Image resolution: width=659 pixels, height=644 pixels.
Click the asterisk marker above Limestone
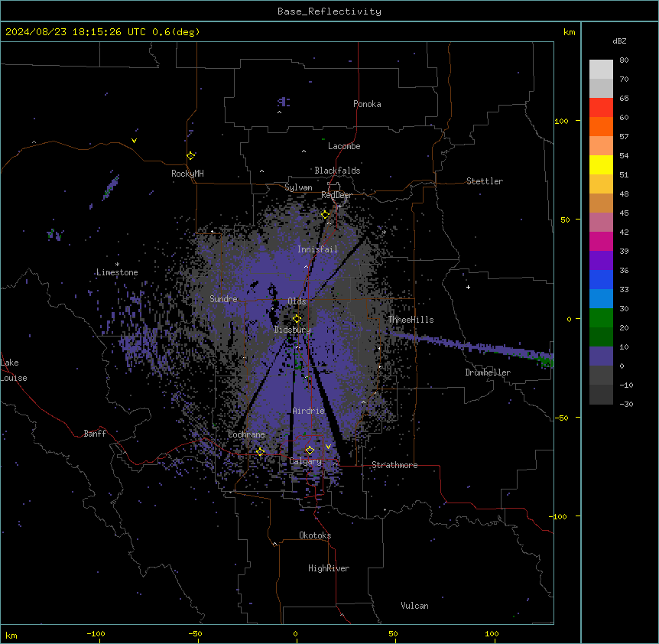(x=117, y=265)
